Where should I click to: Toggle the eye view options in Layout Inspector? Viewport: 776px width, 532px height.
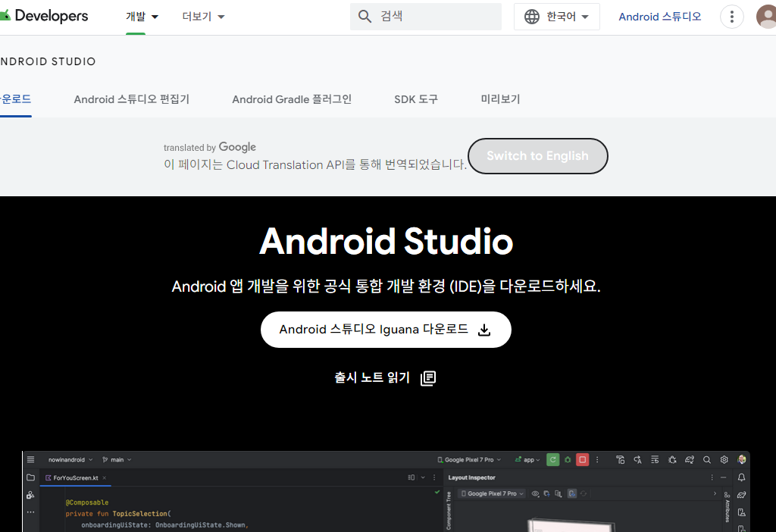coord(536,493)
